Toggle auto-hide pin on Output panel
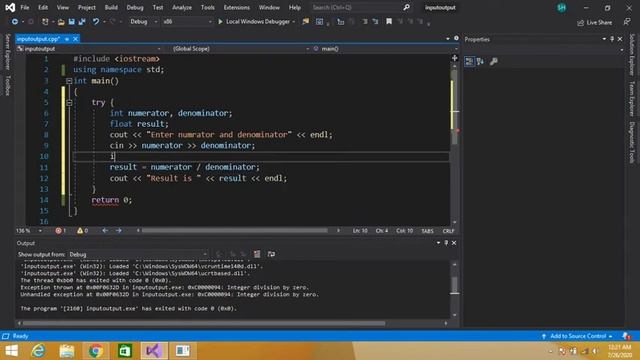This screenshot has height=360, width=640. tap(446, 243)
